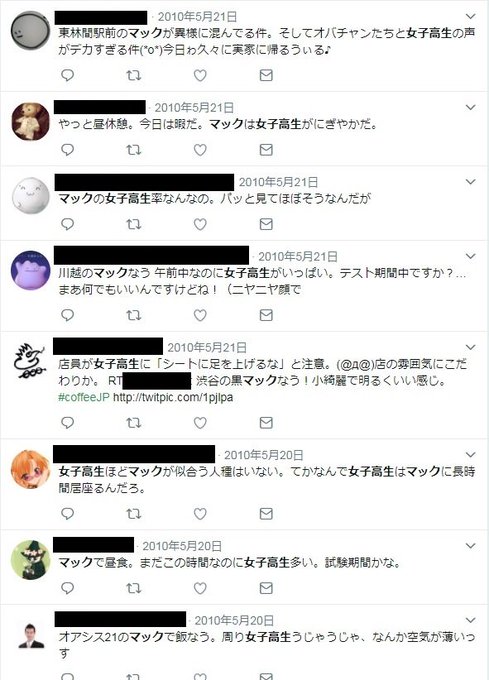489x680 pixels.
Task: Like the マックの女子高生率なんなの tweet
Action: [x=200, y=224]
